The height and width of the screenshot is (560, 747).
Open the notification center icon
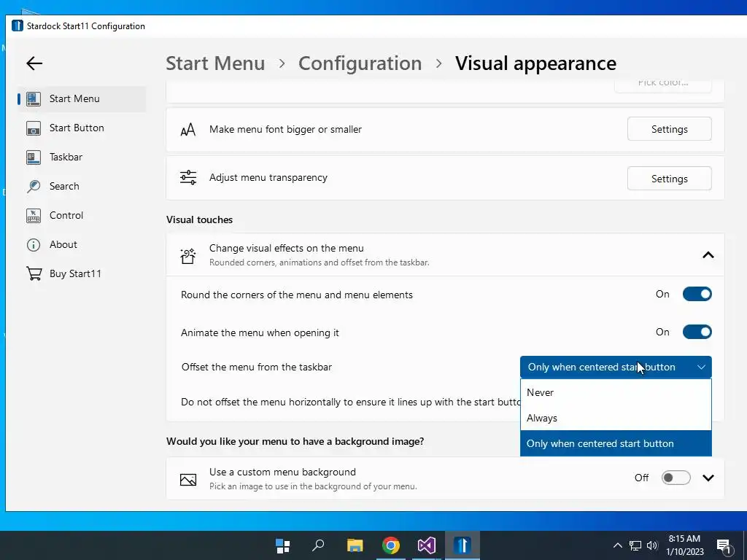724,547
